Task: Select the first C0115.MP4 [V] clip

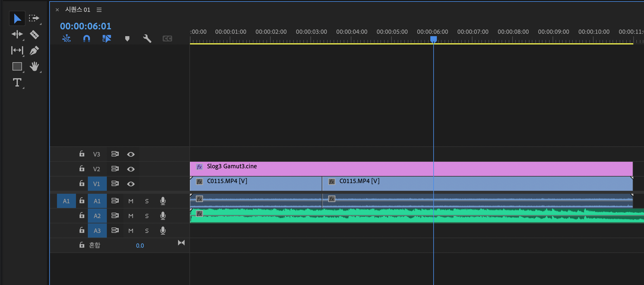Action: coord(256,184)
